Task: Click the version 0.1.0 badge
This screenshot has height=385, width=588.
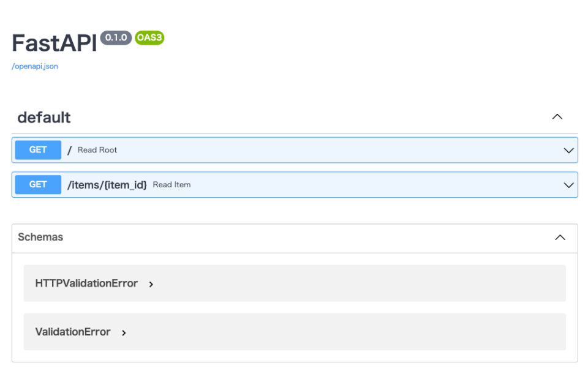Action: (116, 37)
